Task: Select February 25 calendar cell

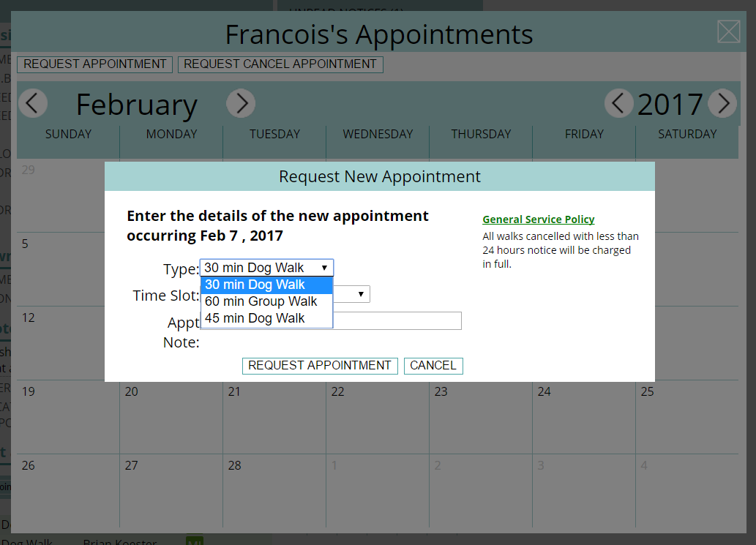Action: click(x=687, y=417)
